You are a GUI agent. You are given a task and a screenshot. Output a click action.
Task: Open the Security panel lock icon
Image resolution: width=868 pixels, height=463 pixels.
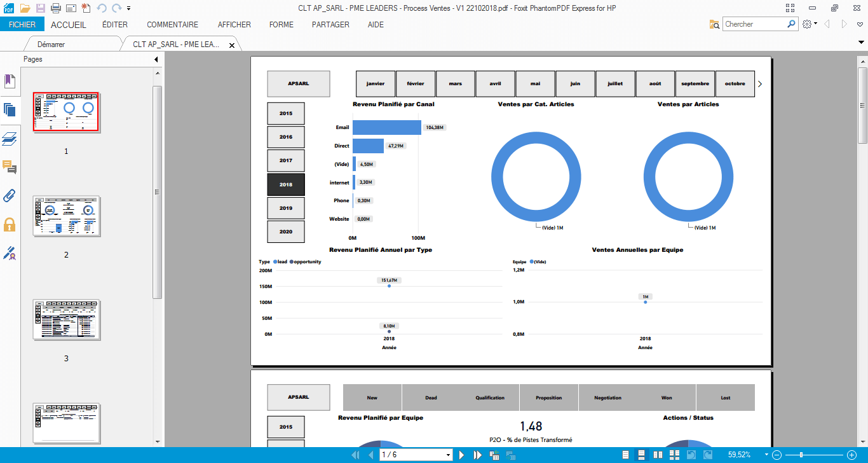[x=9, y=224]
